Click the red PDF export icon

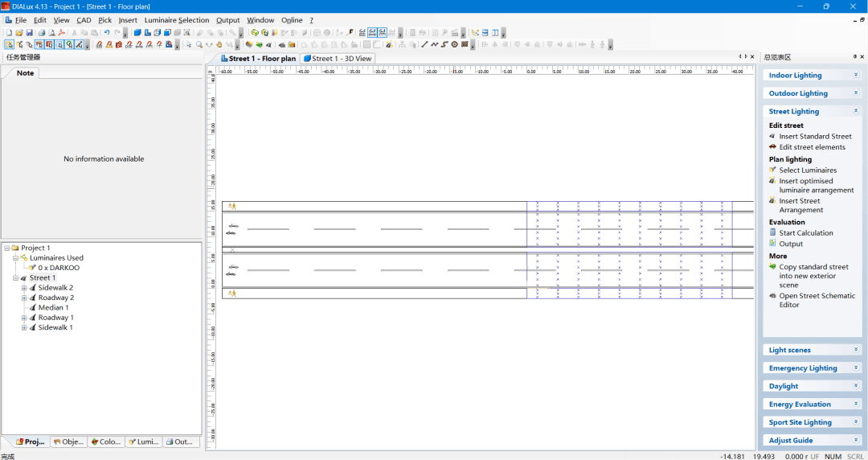[x=61, y=33]
